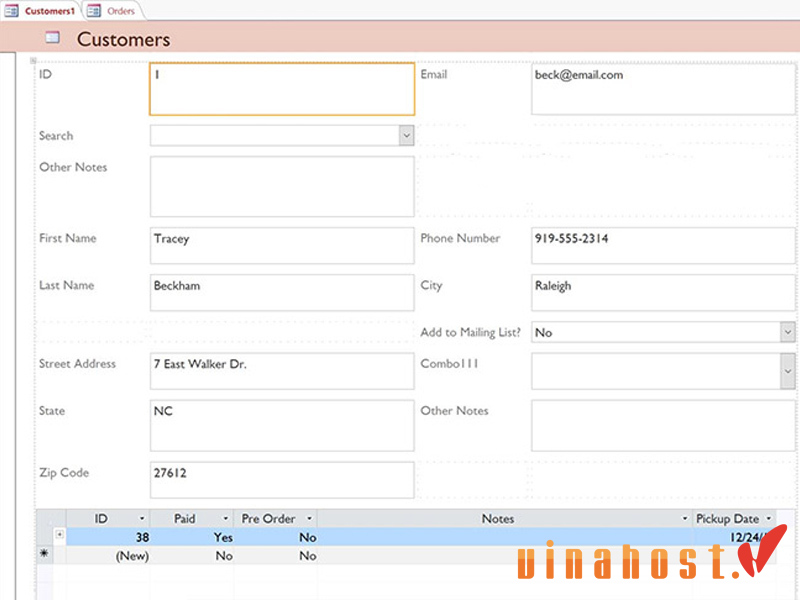800x600 pixels.
Task: Open the Pickup Date column filter dropdown
Action: click(768, 518)
